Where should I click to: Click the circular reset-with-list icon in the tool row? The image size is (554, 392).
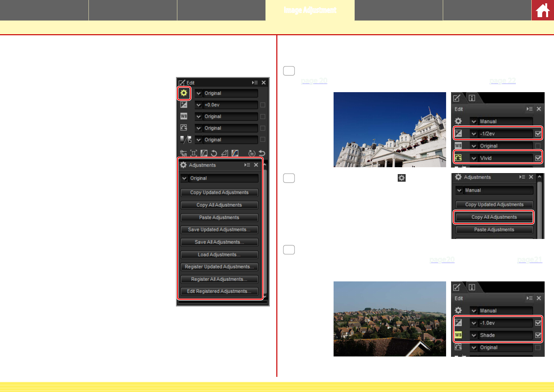coord(252,153)
